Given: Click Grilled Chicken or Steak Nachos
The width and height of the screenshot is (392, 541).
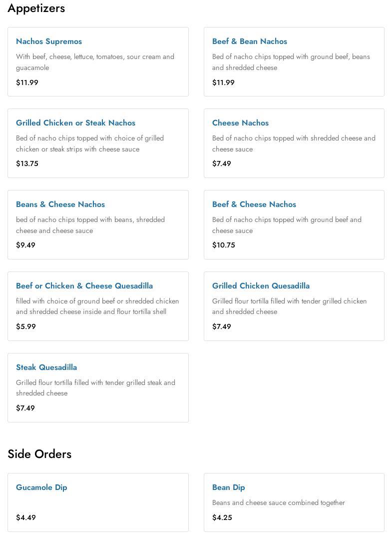Looking at the screenshot, I should tap(75, 123).
